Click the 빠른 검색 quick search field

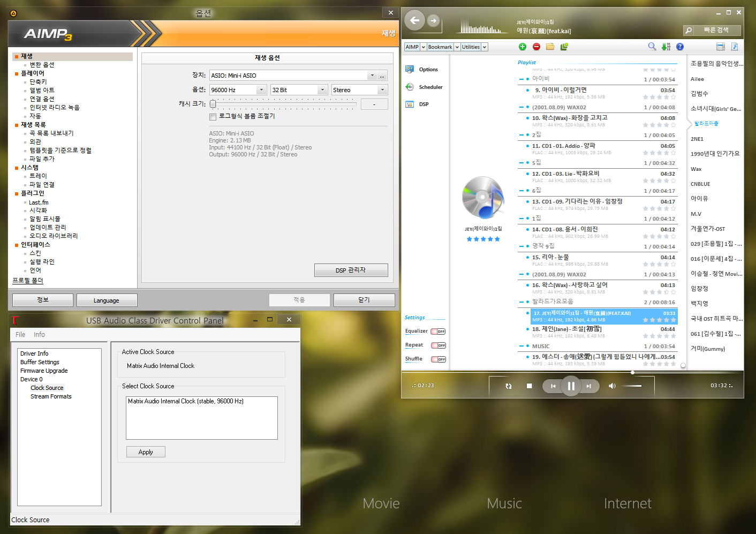tap(717, 30)
